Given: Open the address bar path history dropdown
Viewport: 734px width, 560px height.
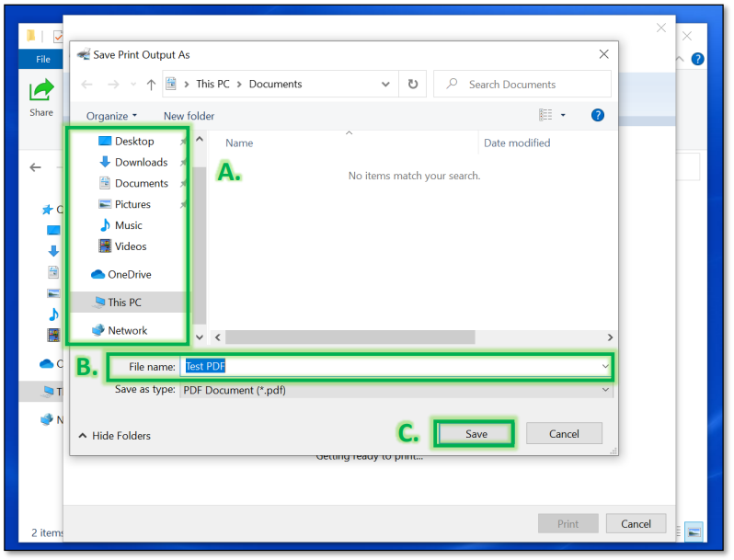Looking at the screenshot, I should coord(386,85).
